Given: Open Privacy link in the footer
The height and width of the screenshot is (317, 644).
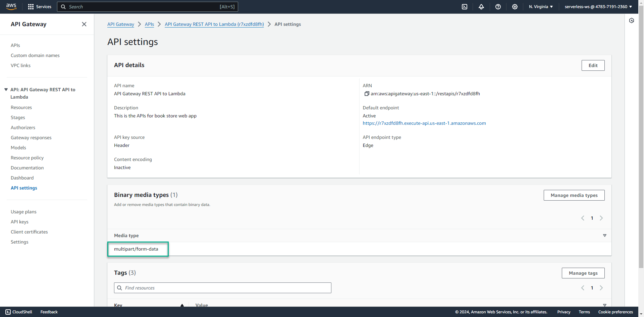Looking at the screenshot, I should point(564,312).
